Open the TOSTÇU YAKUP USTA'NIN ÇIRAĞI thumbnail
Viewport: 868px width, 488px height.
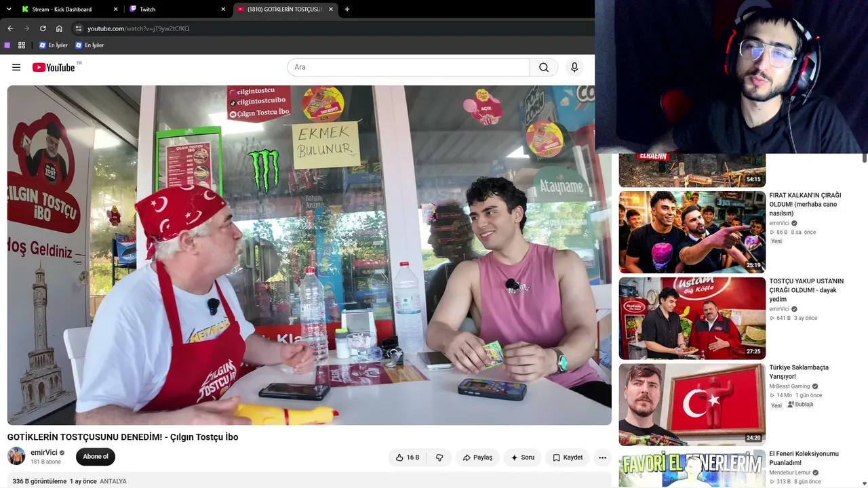[692, 318]
